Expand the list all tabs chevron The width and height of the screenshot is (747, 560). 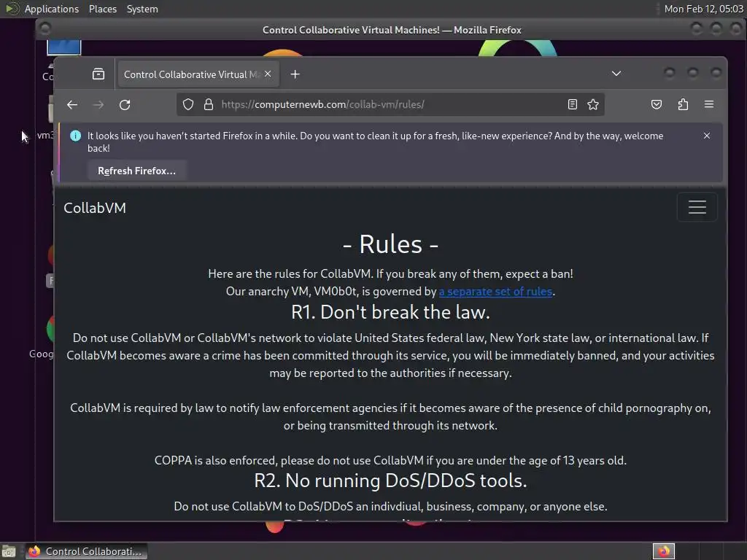(616, 74)
